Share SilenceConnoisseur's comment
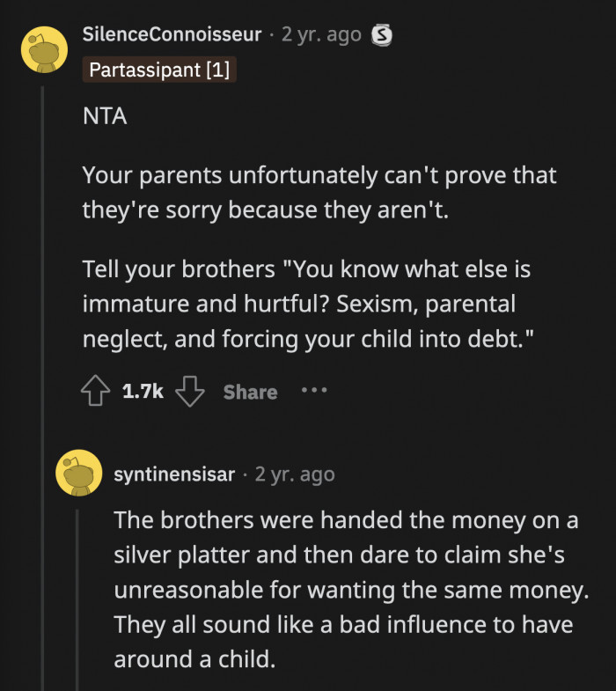 pyautogui.click(x=250, y=392)
